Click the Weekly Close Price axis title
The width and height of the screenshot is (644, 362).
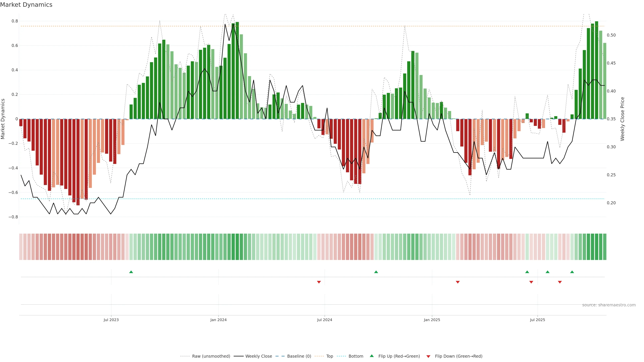tap(622, 119)
